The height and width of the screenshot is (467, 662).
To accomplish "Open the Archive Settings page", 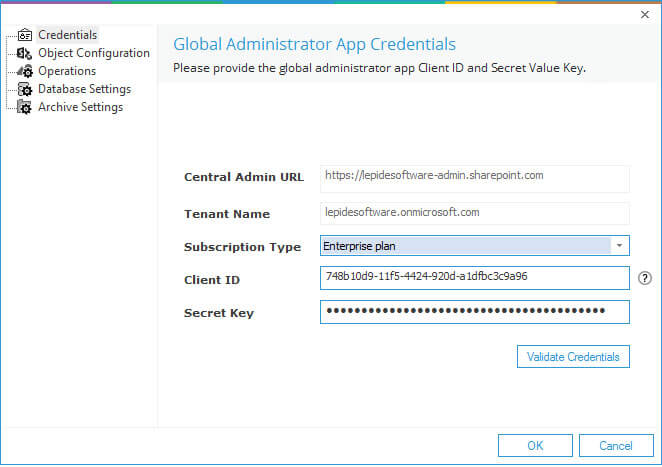I will tap(80, 107).
